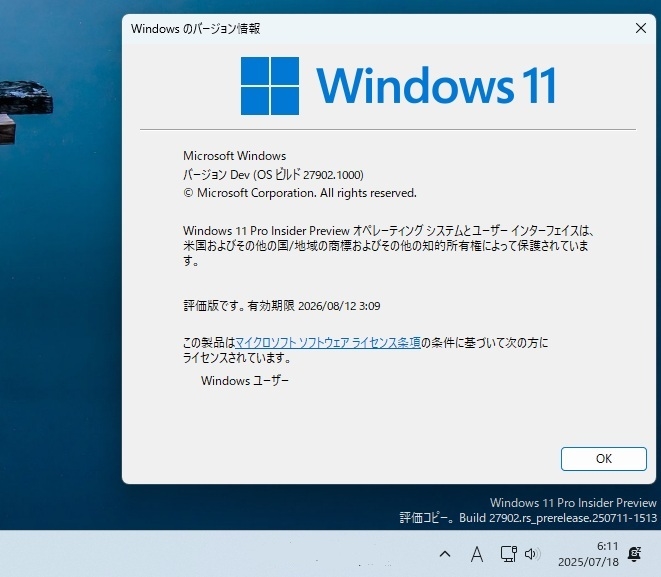Click the OS ビルド 27902.1000 version line
This screenshot has width=661, height=577.
point(273,174)
